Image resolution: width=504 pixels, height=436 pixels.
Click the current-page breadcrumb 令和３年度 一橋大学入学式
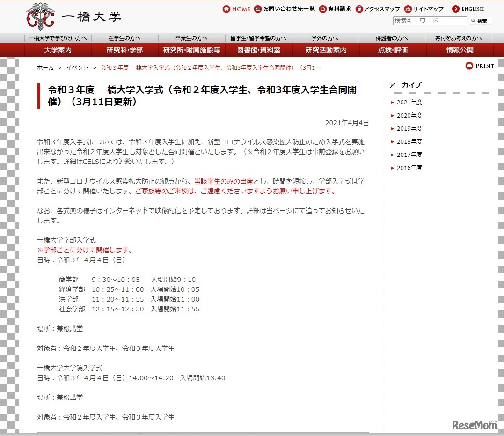pyautogui.click(x=211, y=68)
